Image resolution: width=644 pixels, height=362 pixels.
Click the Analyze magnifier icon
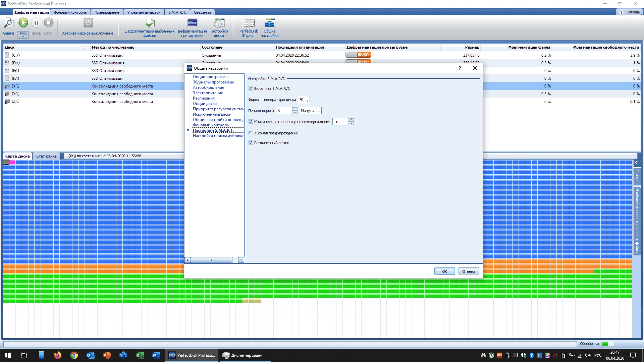pyautogui.click(x=8, y=23)
